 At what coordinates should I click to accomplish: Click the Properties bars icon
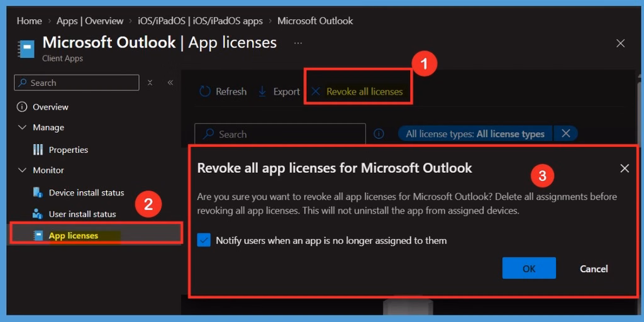point(38,150)
